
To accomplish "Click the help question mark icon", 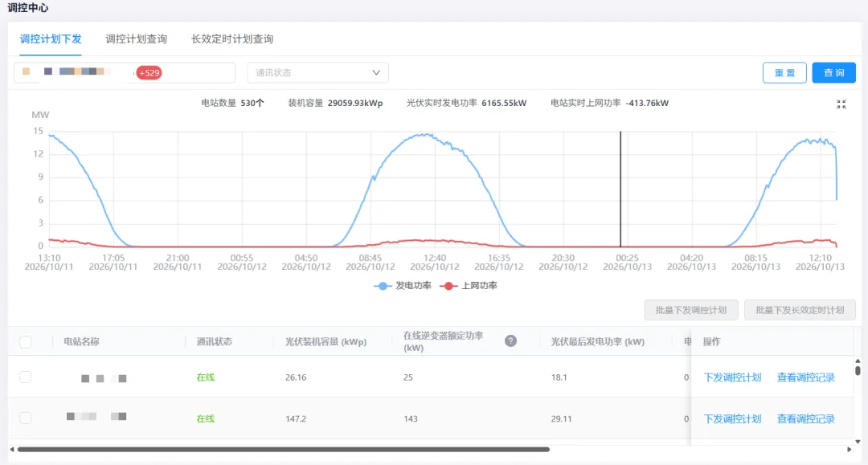I will pyautogui.click(x=510, y=341).
